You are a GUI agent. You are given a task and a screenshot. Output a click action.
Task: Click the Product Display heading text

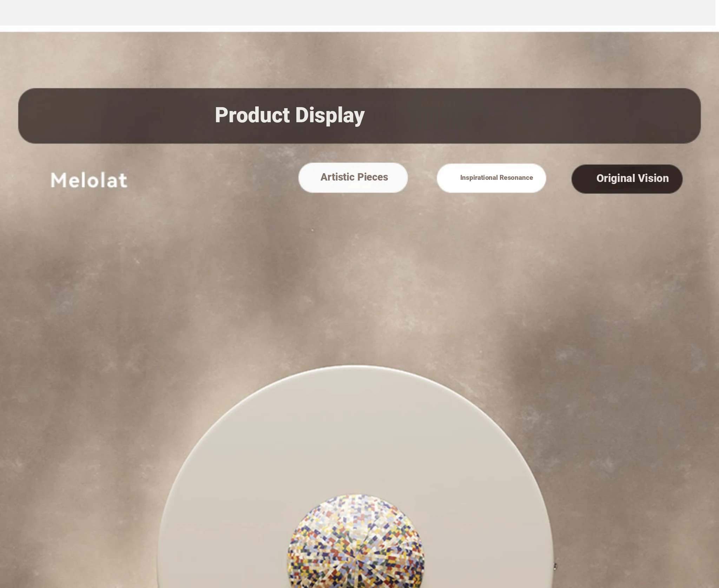(290, 115)
